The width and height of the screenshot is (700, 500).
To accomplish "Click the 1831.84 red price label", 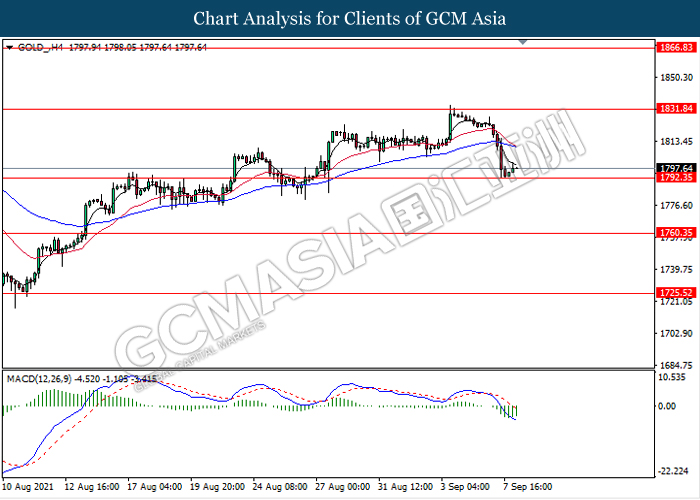I will point(677,108).
